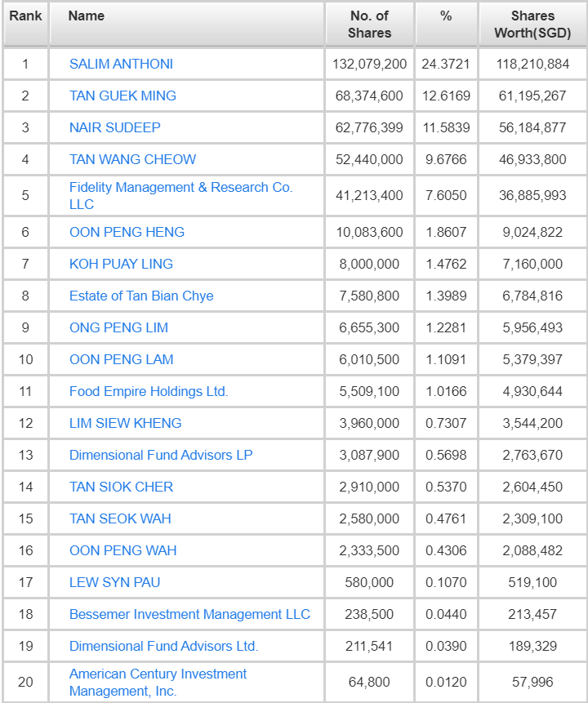Open KOH PUAY LING link
The width and height of the screenshot is (588, 703).
(x=121, y=264)
